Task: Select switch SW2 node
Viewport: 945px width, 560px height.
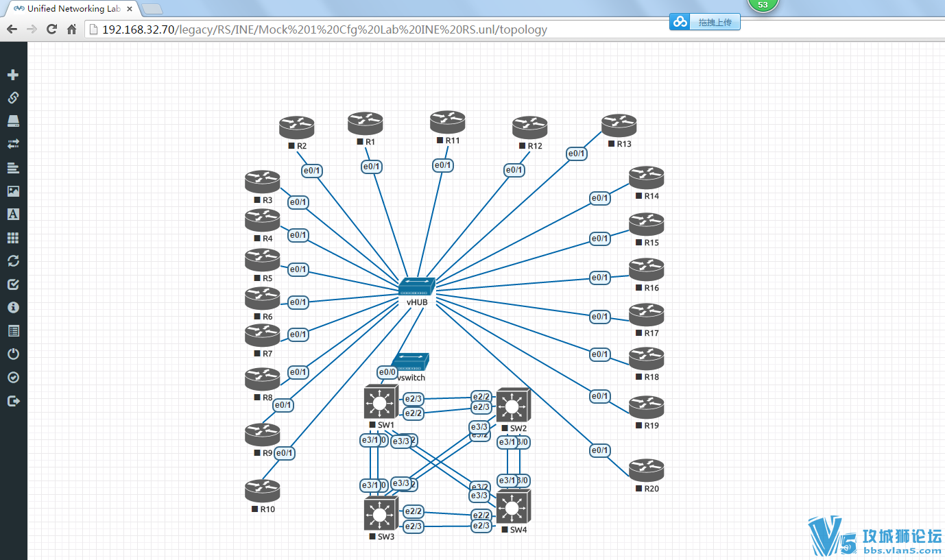Action: [513, 406]
